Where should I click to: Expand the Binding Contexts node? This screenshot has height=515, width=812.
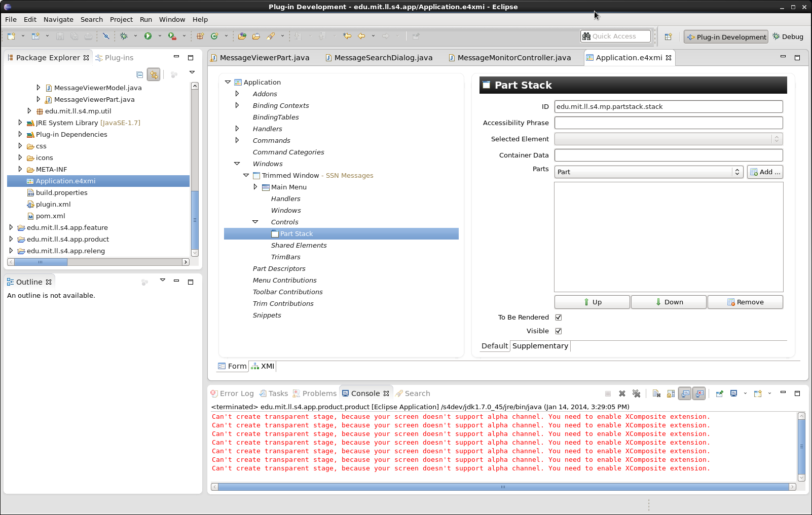coord(237,105)
